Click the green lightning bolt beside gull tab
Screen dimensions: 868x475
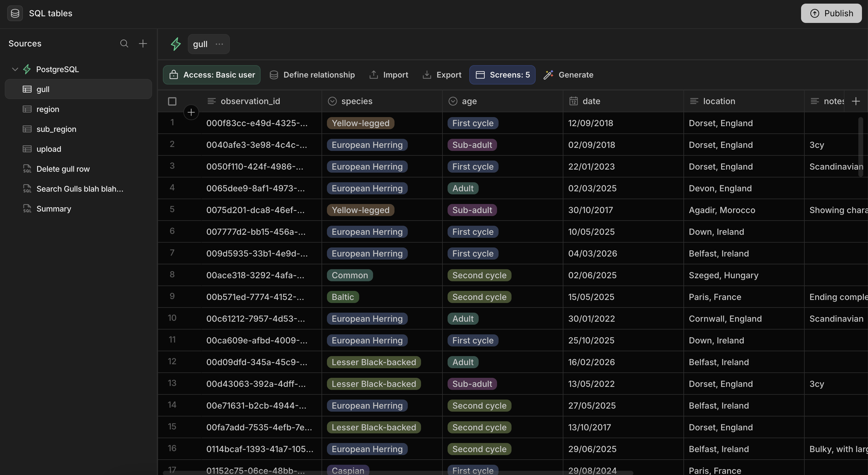coord(176,44)
